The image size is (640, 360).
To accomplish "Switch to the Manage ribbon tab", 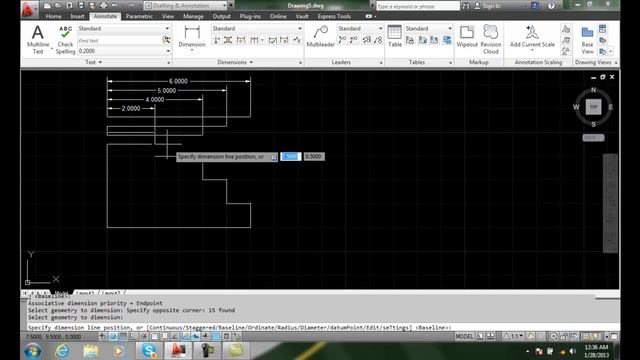I will (193, 16).
